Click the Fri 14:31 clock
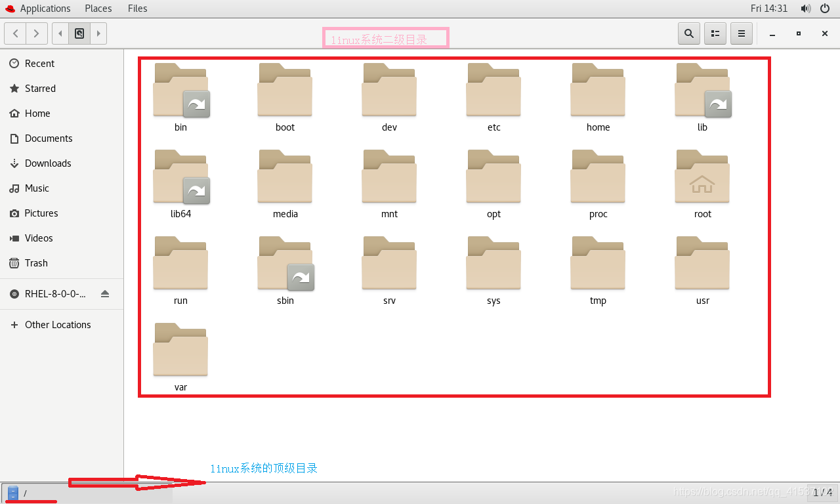 769,9
